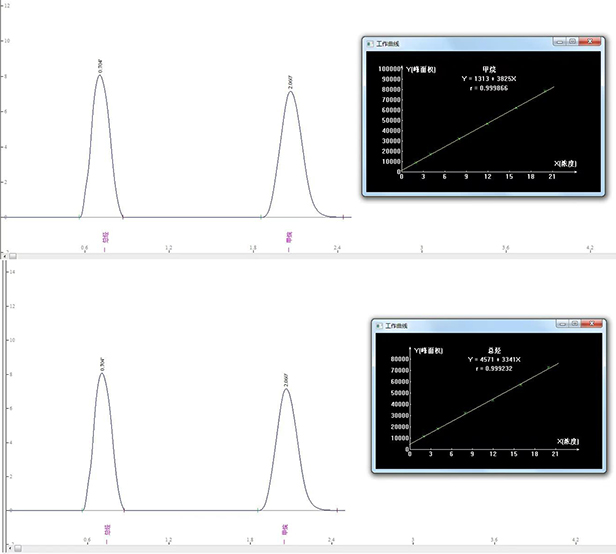Maximize the upper 工作曲线 methane window
The width and height of the screenshot is (616, 554).
tap(573, 42)
